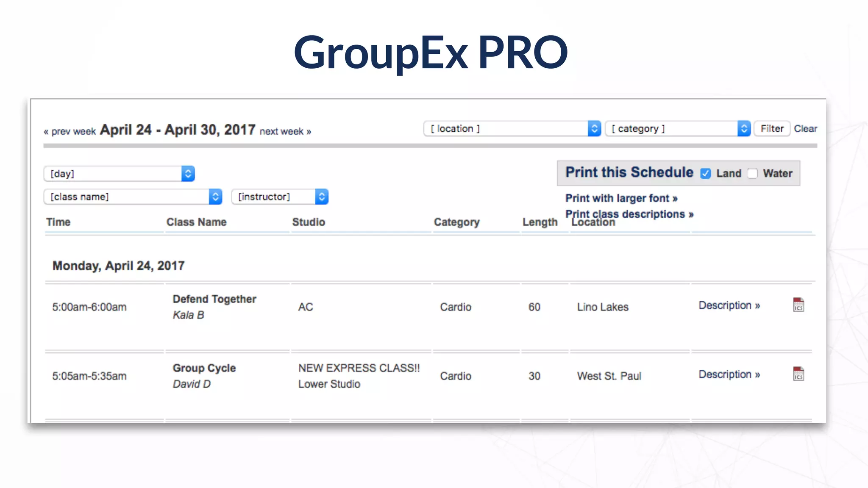This screenshot has height=488, width=868.
Task: Enable the Water schedule checkbox
Action: click(x=752, y=173)
